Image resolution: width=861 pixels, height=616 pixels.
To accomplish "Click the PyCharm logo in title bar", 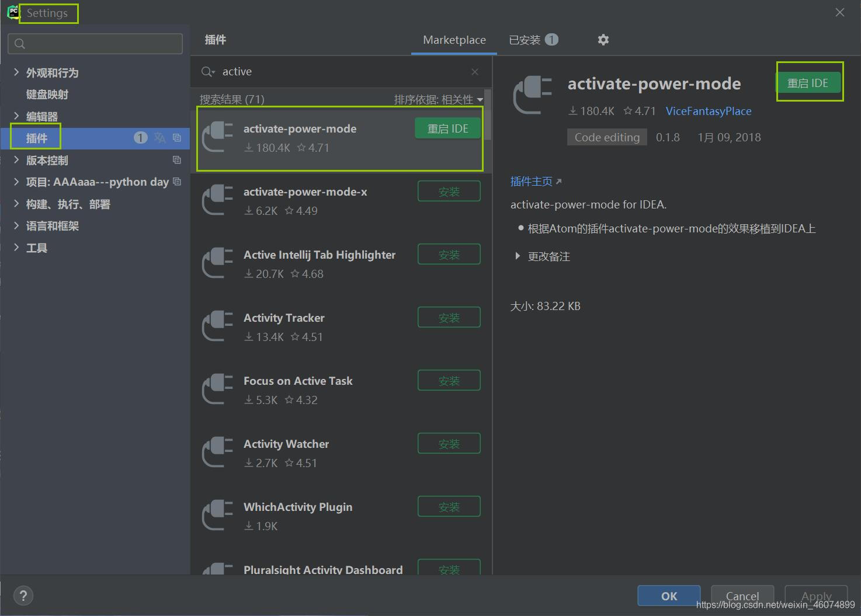I will (13, 12).
